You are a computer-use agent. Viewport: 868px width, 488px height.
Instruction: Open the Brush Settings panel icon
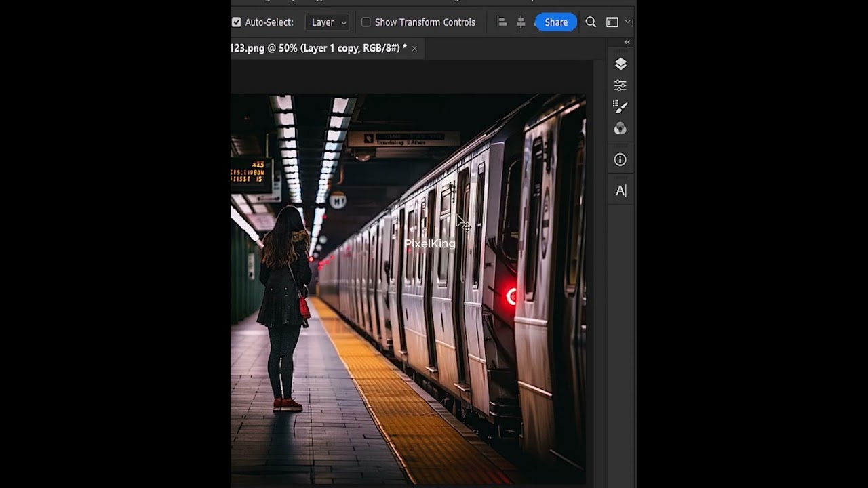pyautogui.click(x=620, y=106)
